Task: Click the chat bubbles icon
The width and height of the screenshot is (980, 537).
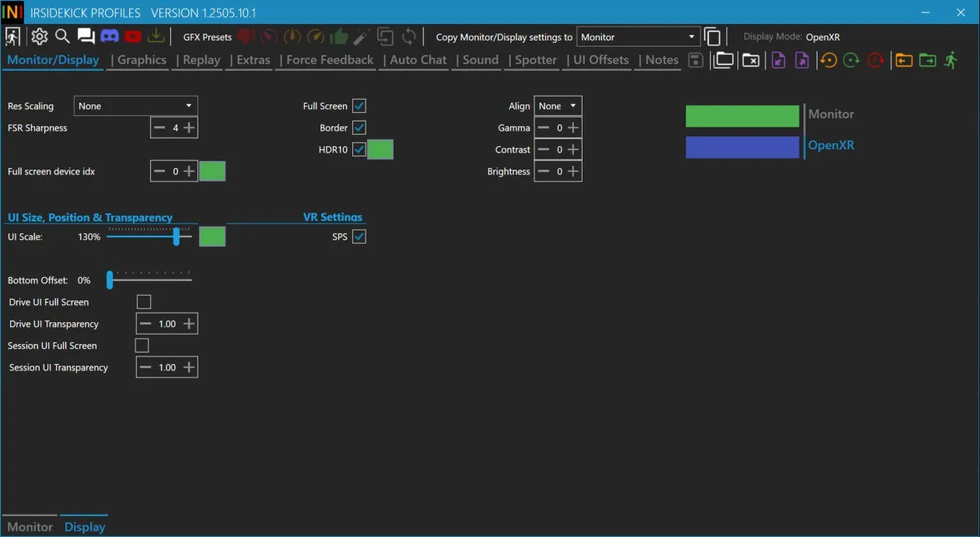Action: (86, 36)
